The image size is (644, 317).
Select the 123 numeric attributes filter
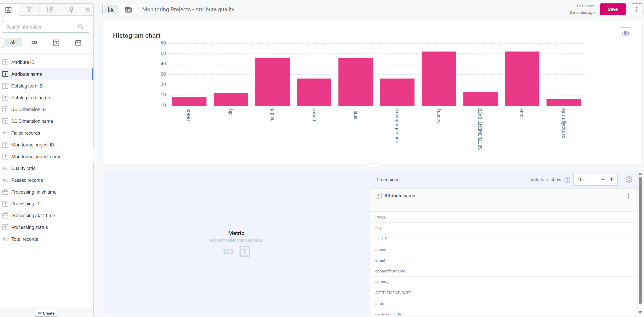pyautogui.click(x=34, y=42)
